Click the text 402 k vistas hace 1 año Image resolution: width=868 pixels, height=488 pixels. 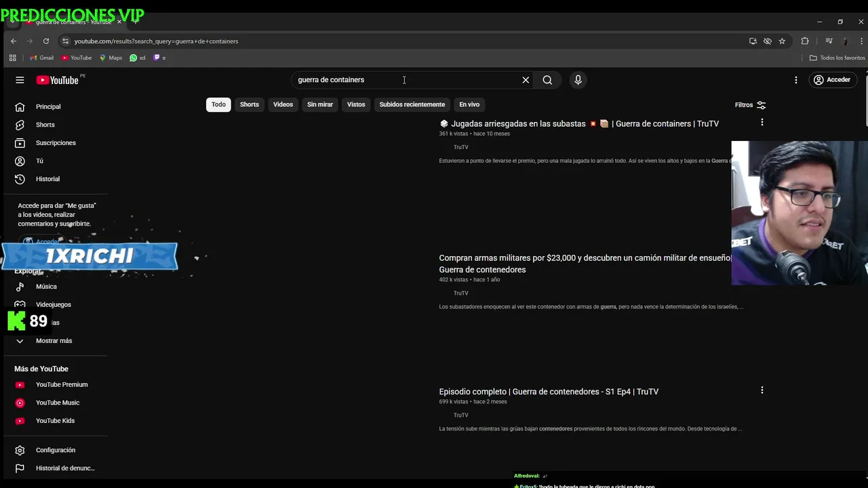[469, 280]
